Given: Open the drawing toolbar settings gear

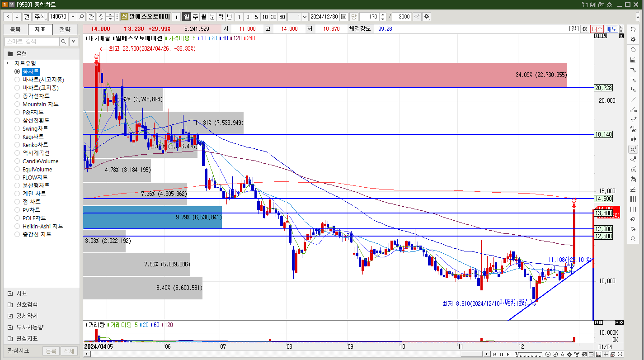Looking at the screenshot, I should tap(633, 39).
